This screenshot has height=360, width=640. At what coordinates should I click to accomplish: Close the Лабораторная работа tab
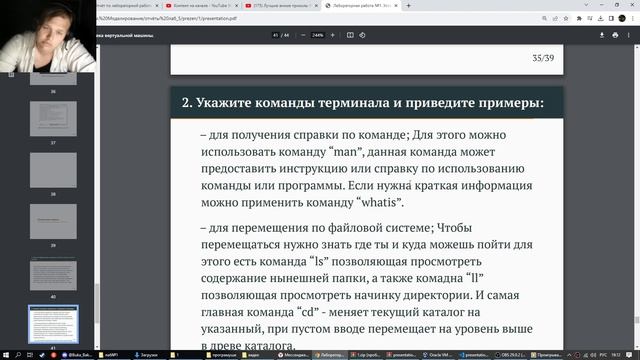(x=396, y=6)
